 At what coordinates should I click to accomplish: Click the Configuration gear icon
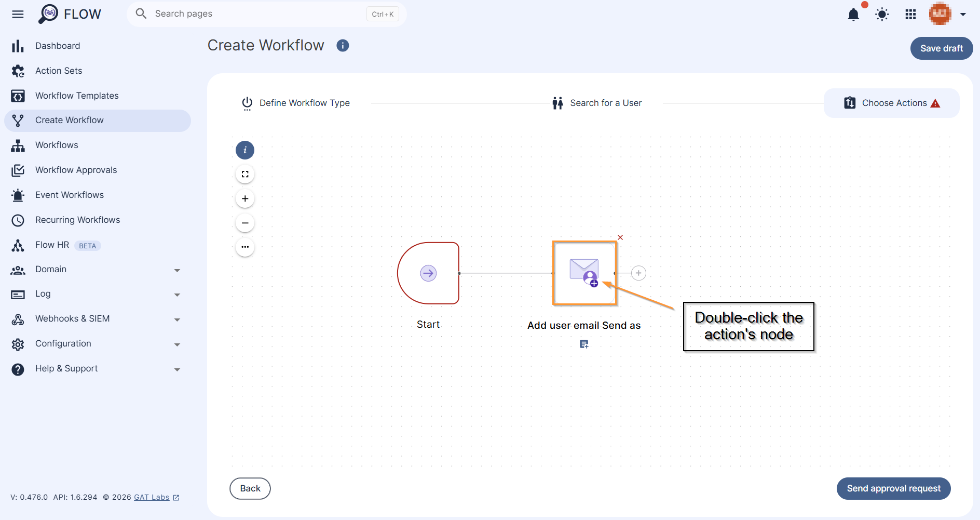click(x=18, y=344)
